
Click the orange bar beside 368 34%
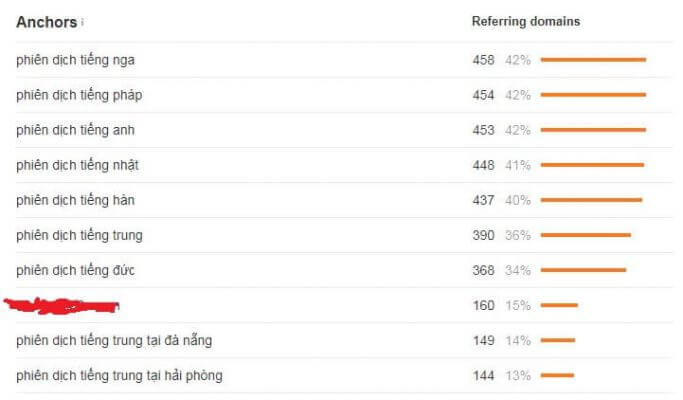583,270
